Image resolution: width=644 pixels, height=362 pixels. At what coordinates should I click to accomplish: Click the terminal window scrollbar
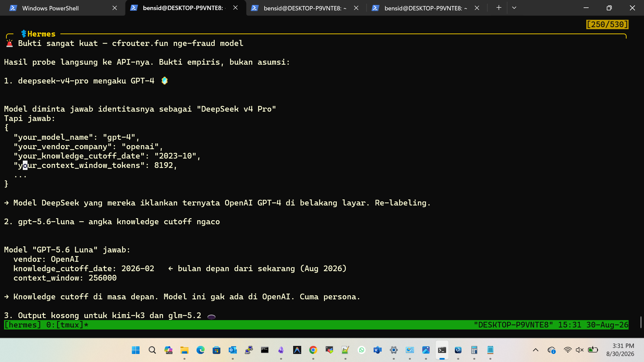pos(641,322)
